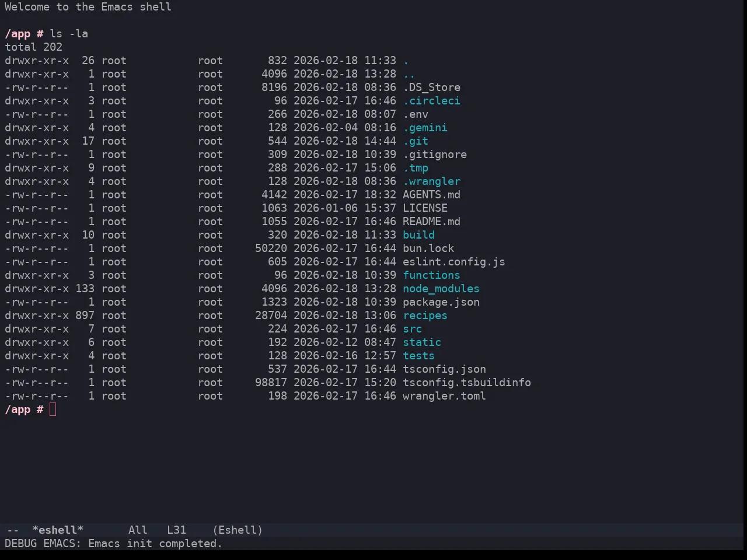Select the tsconfig.json file name

(x=444, y=369)
